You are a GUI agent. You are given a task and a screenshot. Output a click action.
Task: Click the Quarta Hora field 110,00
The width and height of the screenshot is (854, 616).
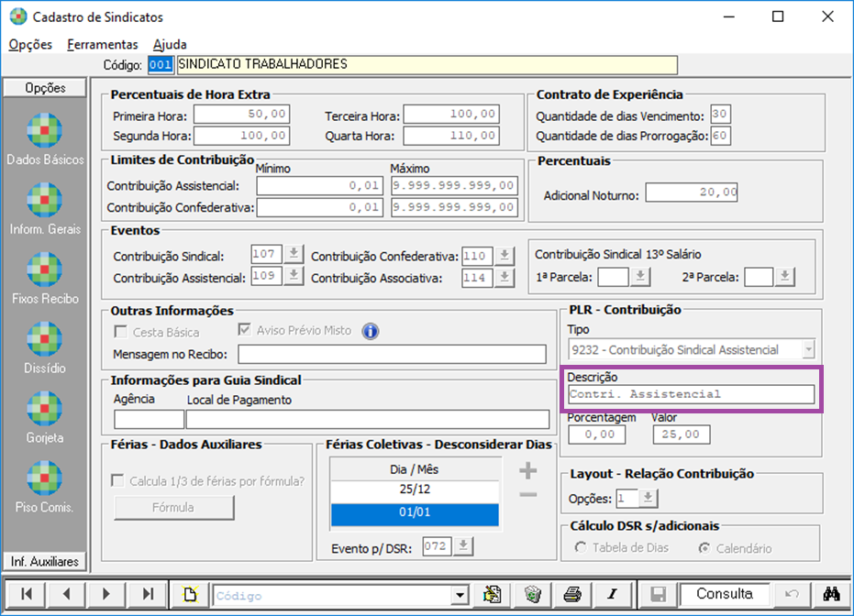pyautogui.click(x=451, y=136)
